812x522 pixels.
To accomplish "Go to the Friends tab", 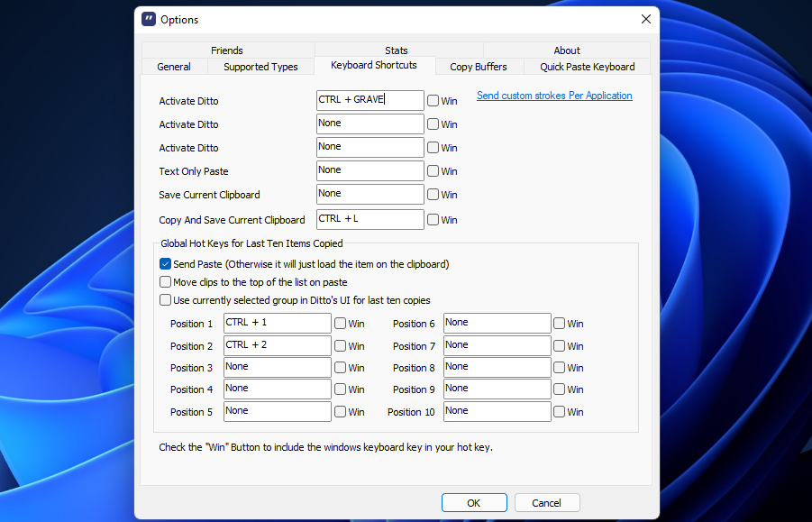I will point(227,50).
